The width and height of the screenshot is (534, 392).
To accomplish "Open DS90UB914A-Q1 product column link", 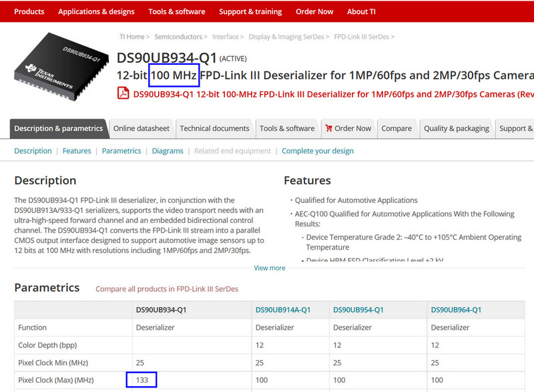I will (x=283, y=310).
